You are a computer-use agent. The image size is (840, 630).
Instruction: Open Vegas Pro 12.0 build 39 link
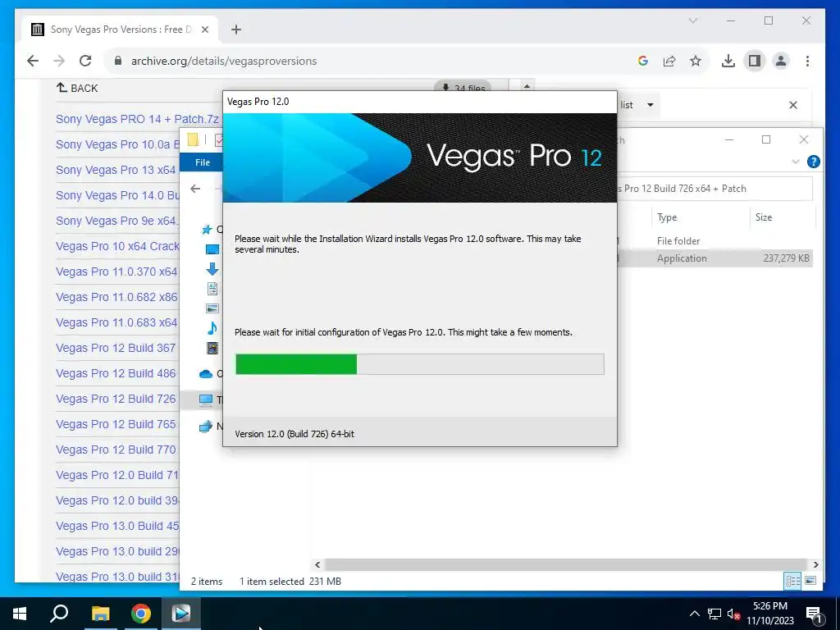(117, 501)
